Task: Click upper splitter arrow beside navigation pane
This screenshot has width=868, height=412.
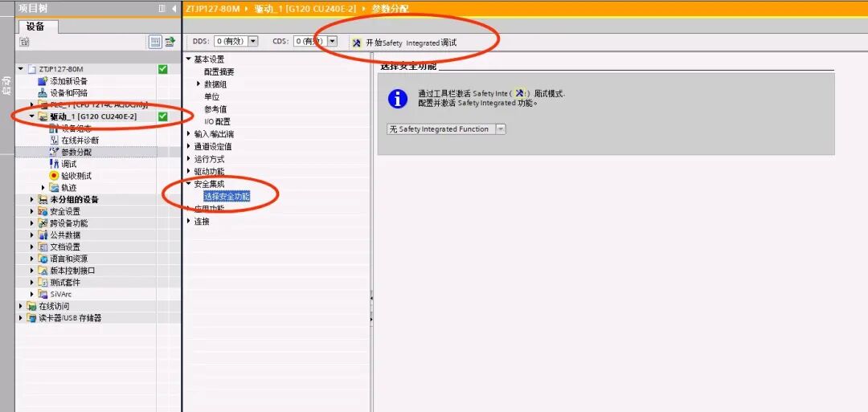Action: click(371, 298)
